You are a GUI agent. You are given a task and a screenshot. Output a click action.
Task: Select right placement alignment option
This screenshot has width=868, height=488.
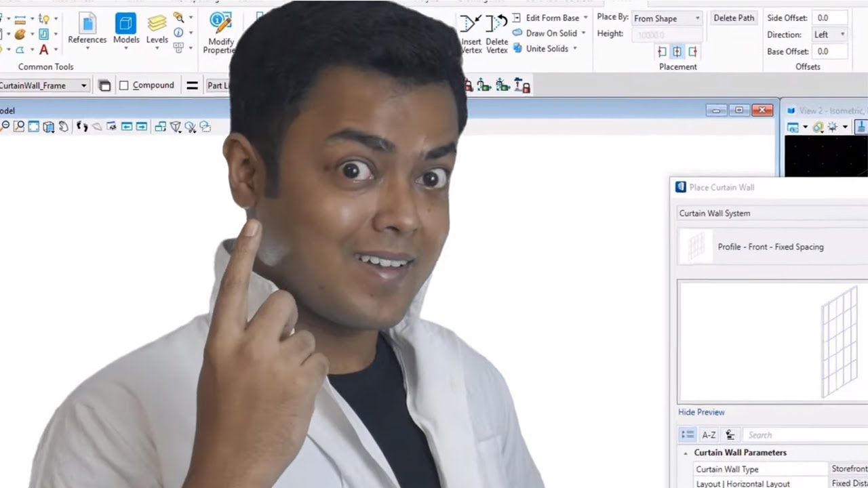692,52
